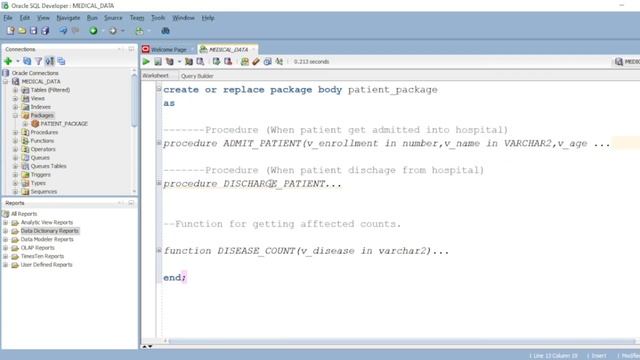Collapse the MEDICAL_DATA connection node
The image size is (640, 360).
pyautogui.click(x=6, y=82)
